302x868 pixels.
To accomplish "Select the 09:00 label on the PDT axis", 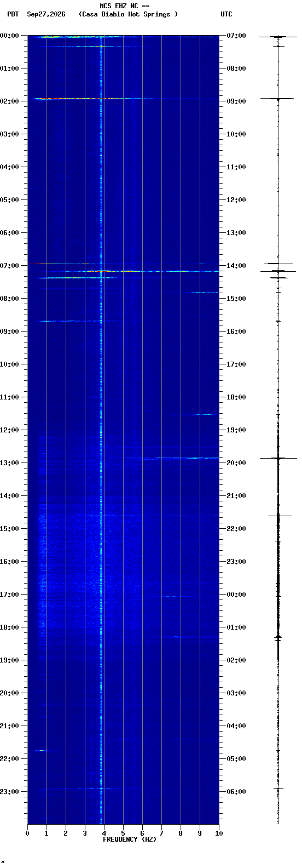I will pos(9,332).
